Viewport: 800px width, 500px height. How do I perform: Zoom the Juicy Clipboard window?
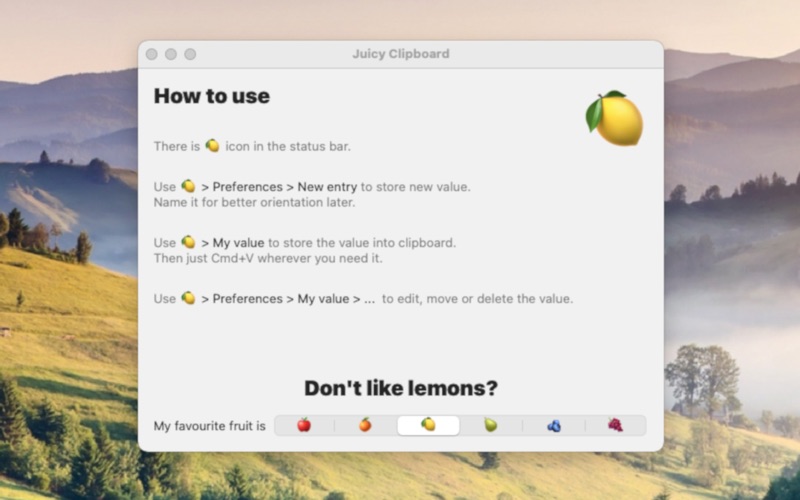tap(190, 54)
